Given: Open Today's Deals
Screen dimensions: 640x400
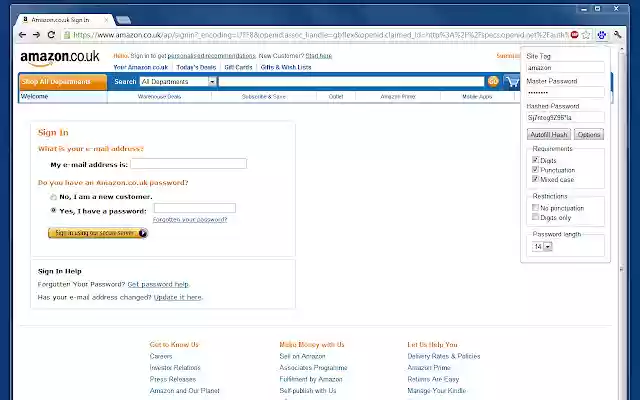Looking at the screenshot, I should [x=196, y=67].
